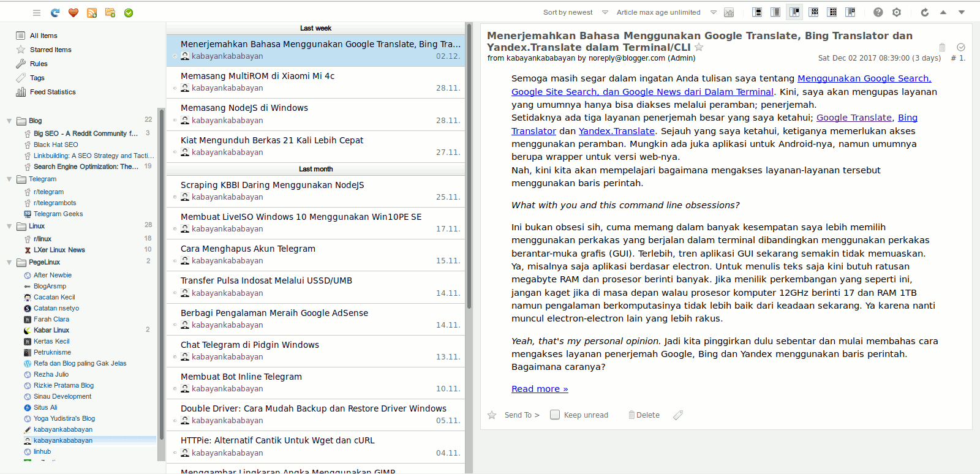Collapse the Linux folder
The height and width of the screenshot is (474, 980).
coord(9,226)
